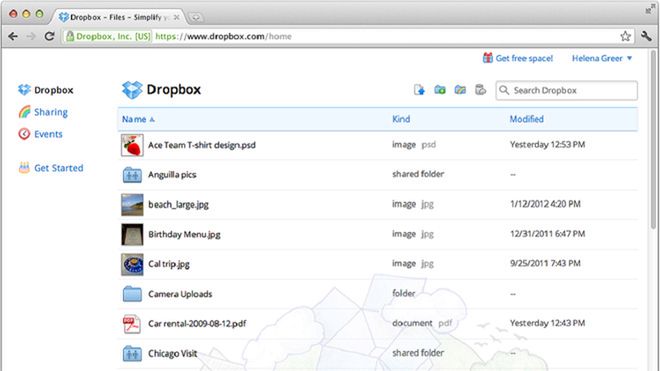The image size is (660, 371).
Task: Open Birthday Menu.jpg file name
Action: [x=184, y=235]
